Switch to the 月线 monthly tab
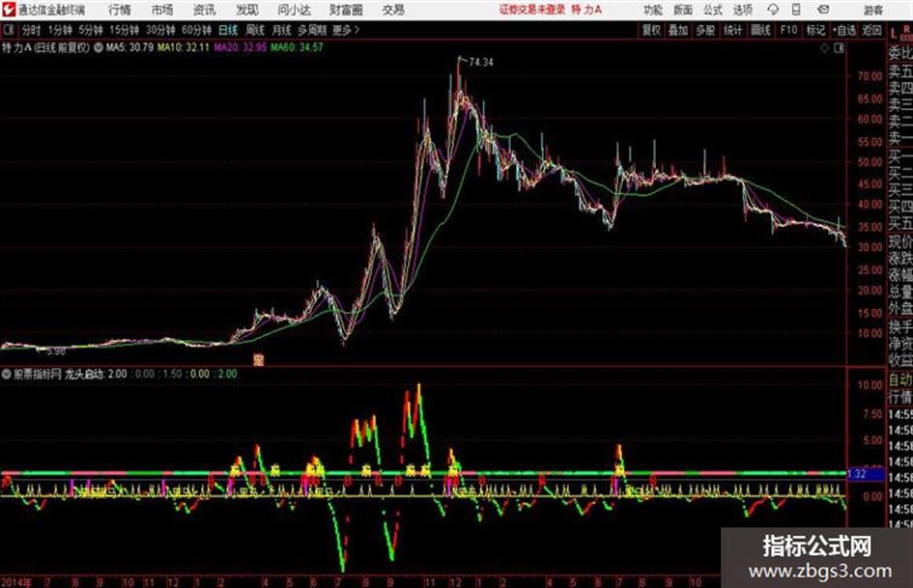Image resolution: width=913 pixels, height=588 pixels. [x=282, y=30]
